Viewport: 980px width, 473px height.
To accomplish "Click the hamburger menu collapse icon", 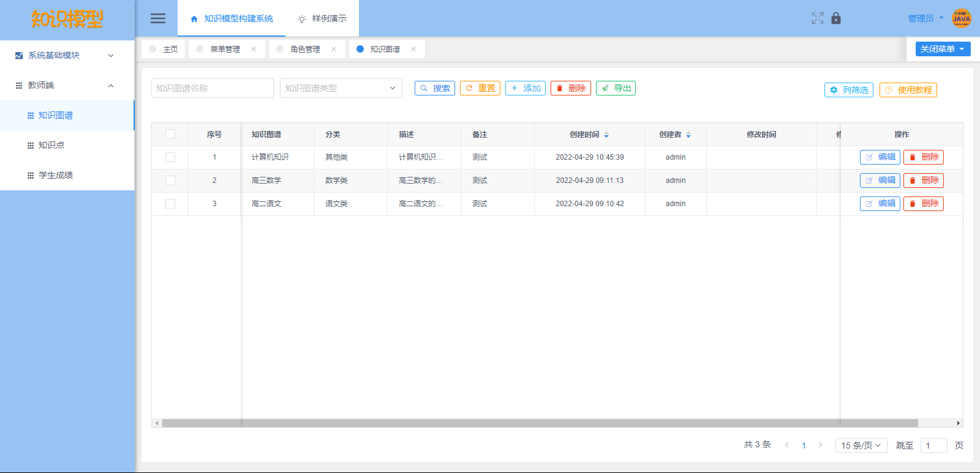I will point(158,18).
